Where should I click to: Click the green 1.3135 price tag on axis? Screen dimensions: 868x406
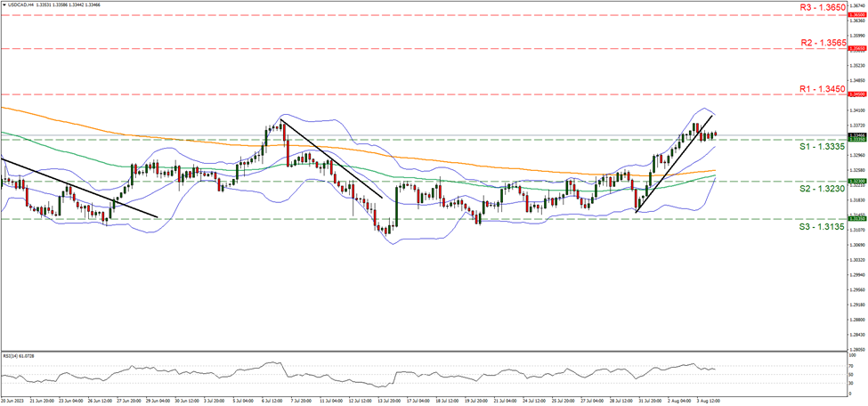(857, 218)
